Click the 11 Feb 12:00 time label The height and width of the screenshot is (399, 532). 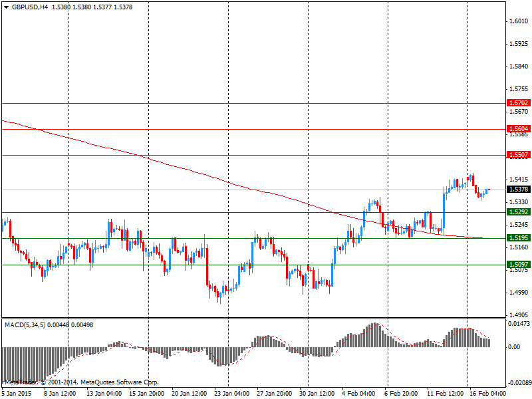445,393
